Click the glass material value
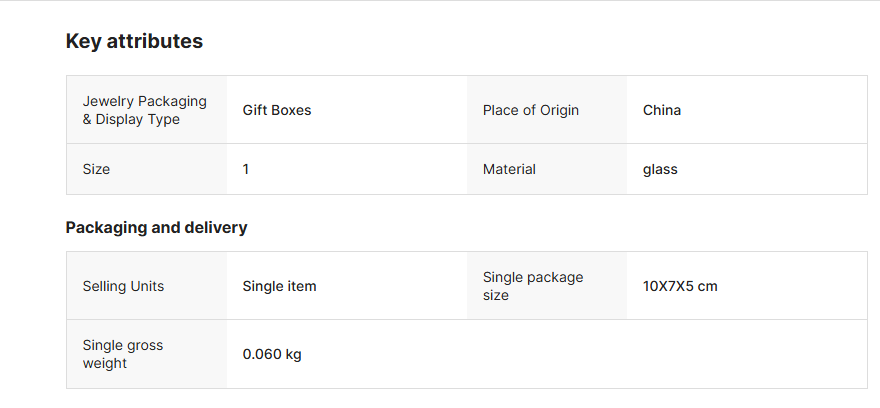 [660, 169]
